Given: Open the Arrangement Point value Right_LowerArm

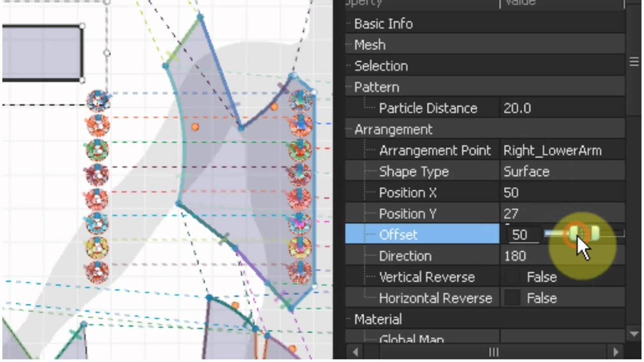Looking at the screenshot, I should point(562,150).
